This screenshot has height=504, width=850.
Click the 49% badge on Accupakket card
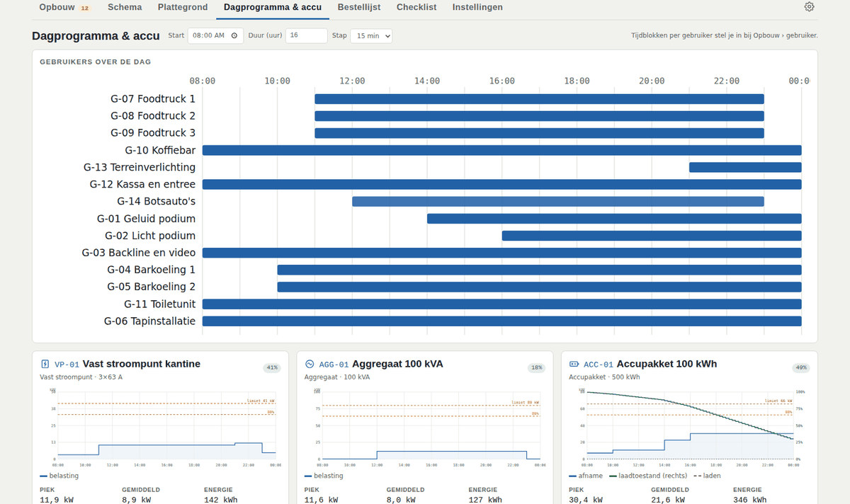click(x=801, y=368)
